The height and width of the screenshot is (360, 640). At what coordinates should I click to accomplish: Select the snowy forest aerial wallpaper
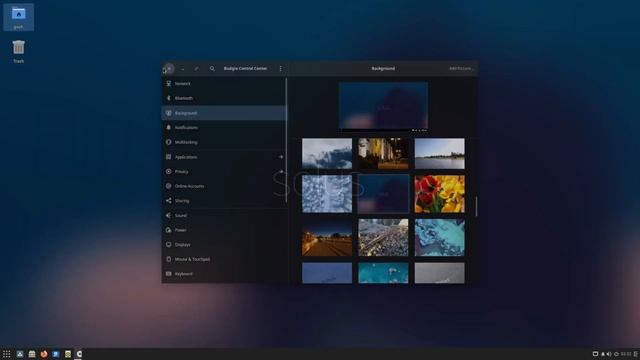pos(327,194)
